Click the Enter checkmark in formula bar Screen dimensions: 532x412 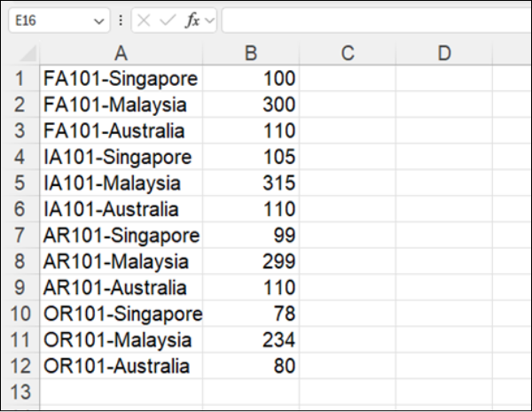coord(168,21)
